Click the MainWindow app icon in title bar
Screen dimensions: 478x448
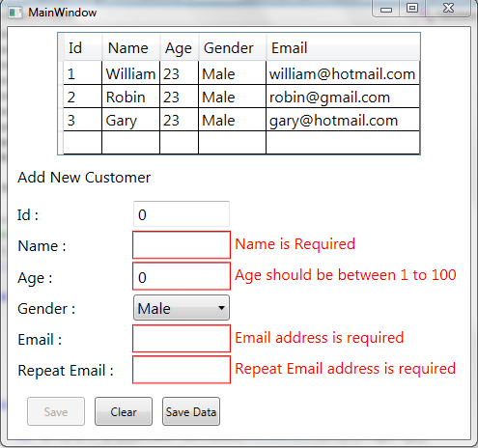tap(14, 13)
